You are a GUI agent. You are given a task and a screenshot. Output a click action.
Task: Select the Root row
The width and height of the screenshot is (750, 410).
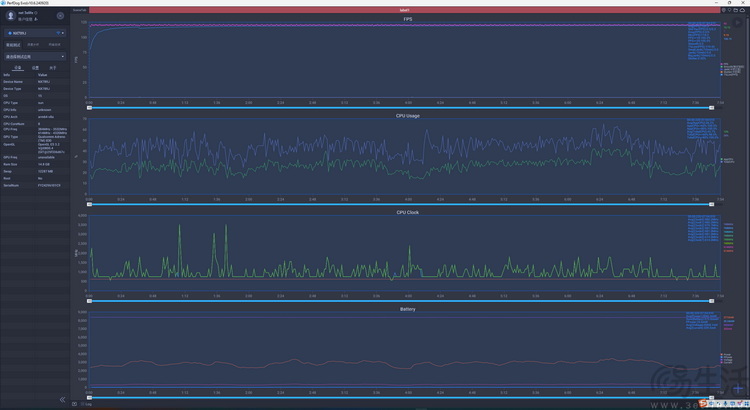click(x=35, y=178)
